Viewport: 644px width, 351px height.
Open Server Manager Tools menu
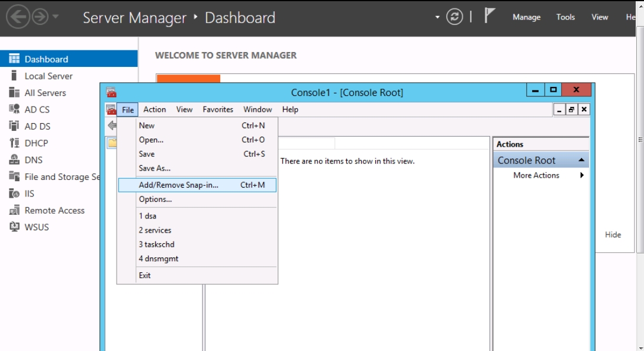pos(565,17)
